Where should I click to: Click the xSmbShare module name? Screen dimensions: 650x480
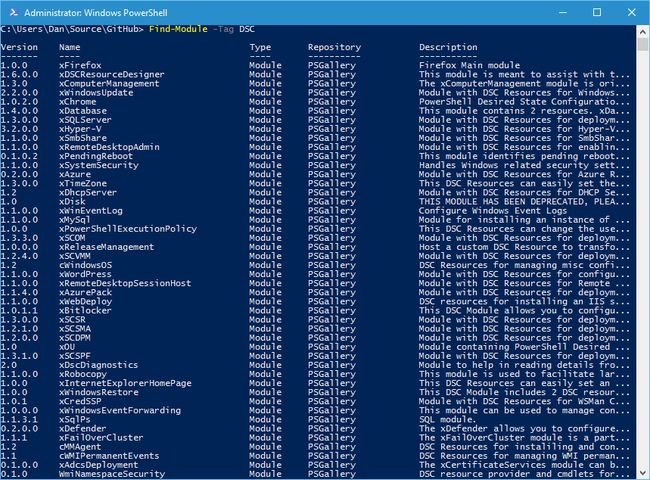pyautogui.click(x=83, y=138)
